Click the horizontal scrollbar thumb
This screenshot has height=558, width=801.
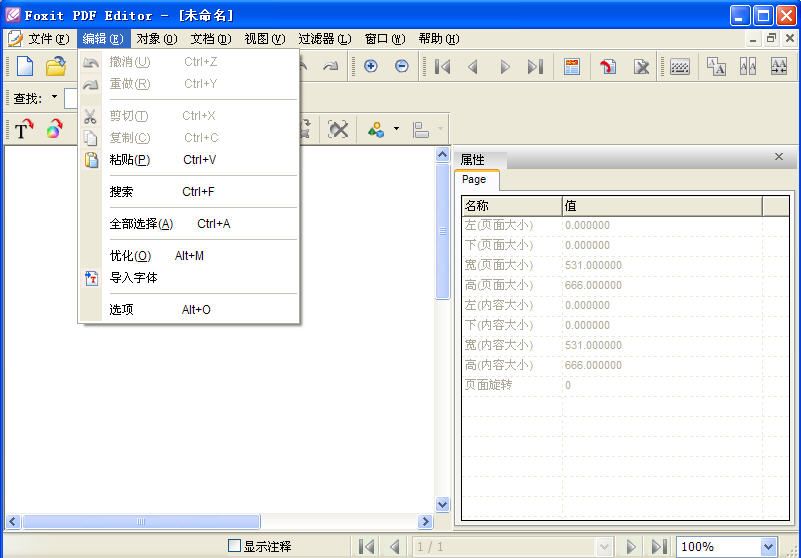pyautogui.click(x=141, y=522)
